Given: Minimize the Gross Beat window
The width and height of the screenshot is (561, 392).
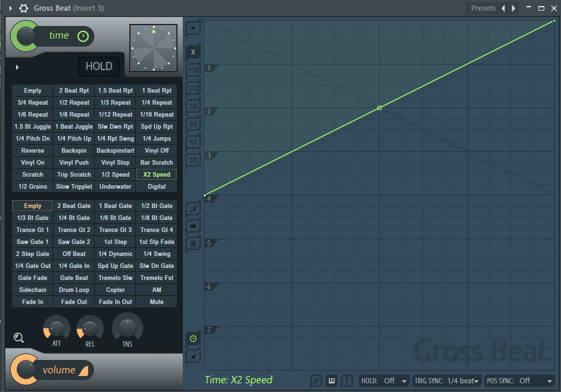Looking at the screenshot, I should click(528, 8).
